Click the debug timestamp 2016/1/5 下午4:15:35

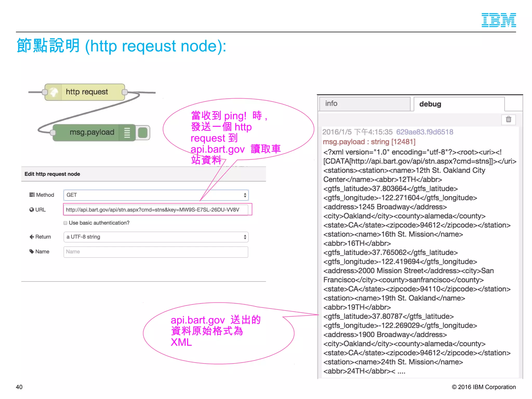click(357, 132)
